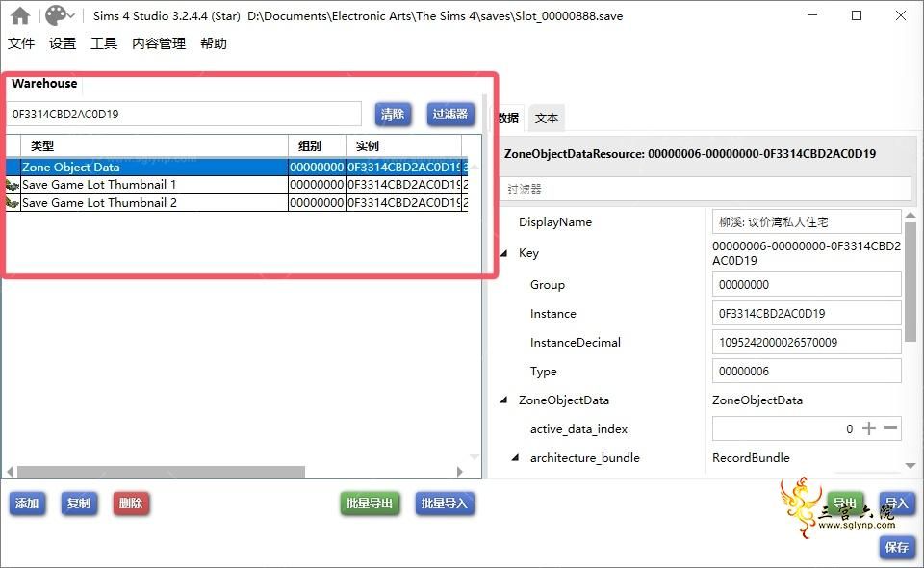Click the green 批量导出 batch export button
This screenshot has width=924, height=568.
[370, 503]
